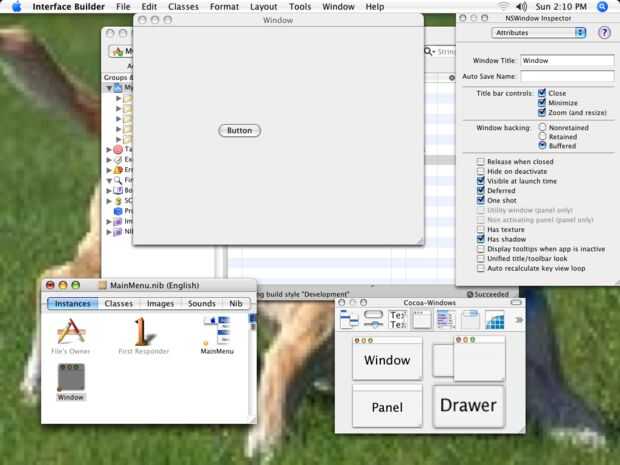Open the Cocoa data views palette icon
This screenshot has width=620, height=465.
[446, 319]
